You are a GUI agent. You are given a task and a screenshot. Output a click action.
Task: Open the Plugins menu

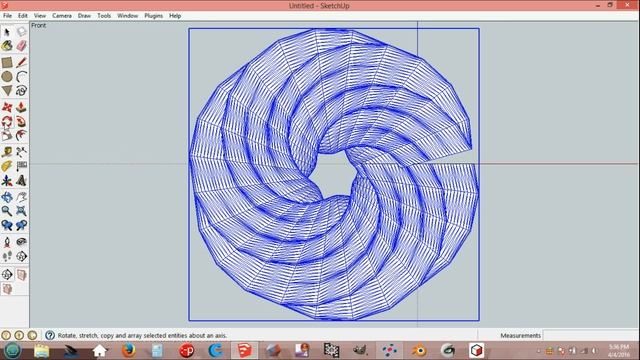tap(153, 16)
